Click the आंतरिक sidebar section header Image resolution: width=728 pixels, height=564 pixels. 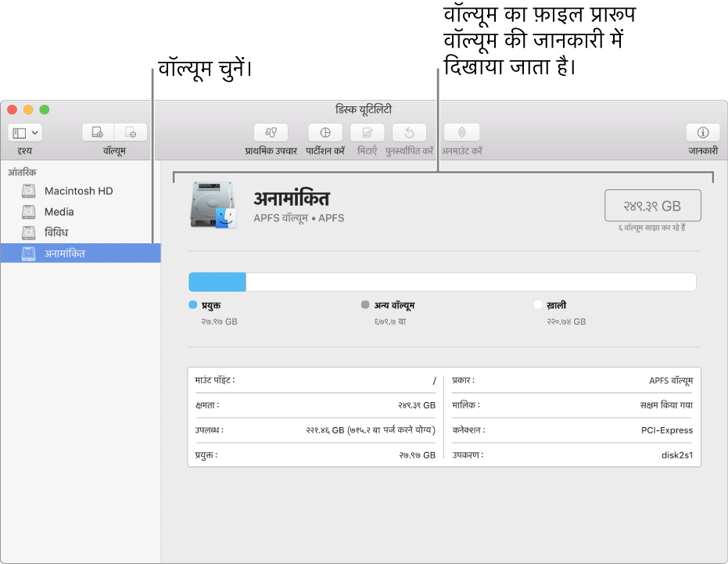(22, 172)
